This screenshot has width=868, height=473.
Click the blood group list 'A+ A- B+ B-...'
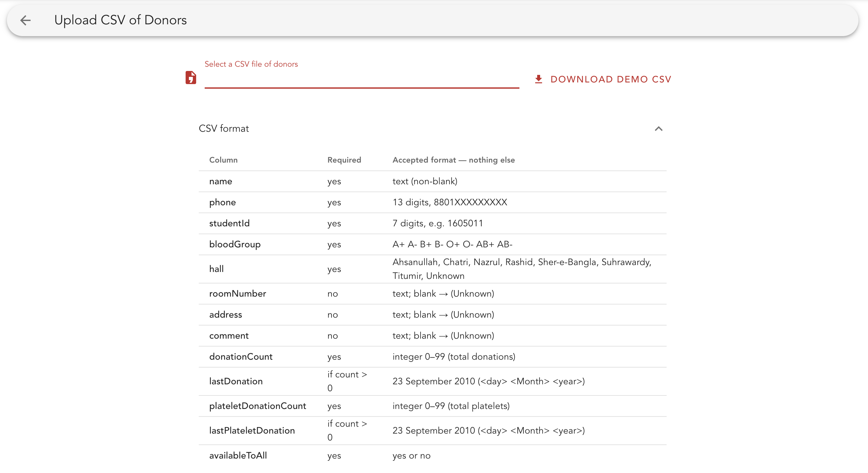[x=452, y=244]
